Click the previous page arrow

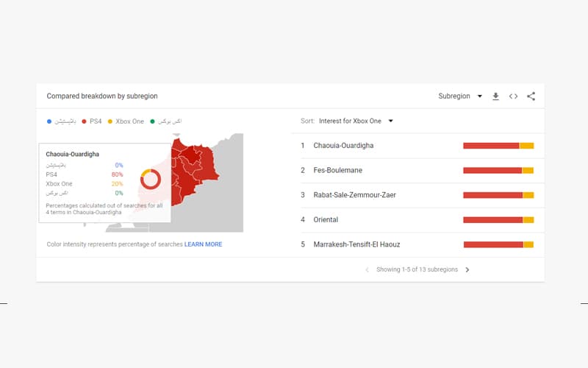pos(367,270)
